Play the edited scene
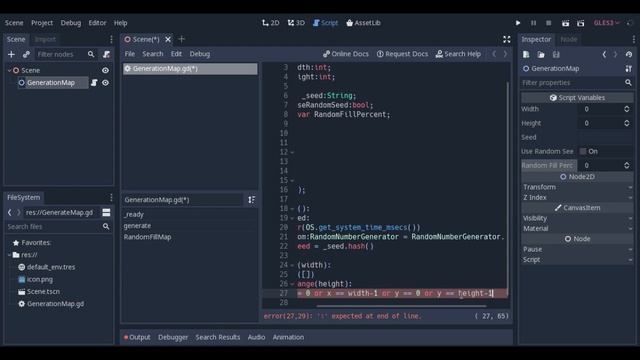Viewport: 640px width, 360px height. [x=565, y=23]
